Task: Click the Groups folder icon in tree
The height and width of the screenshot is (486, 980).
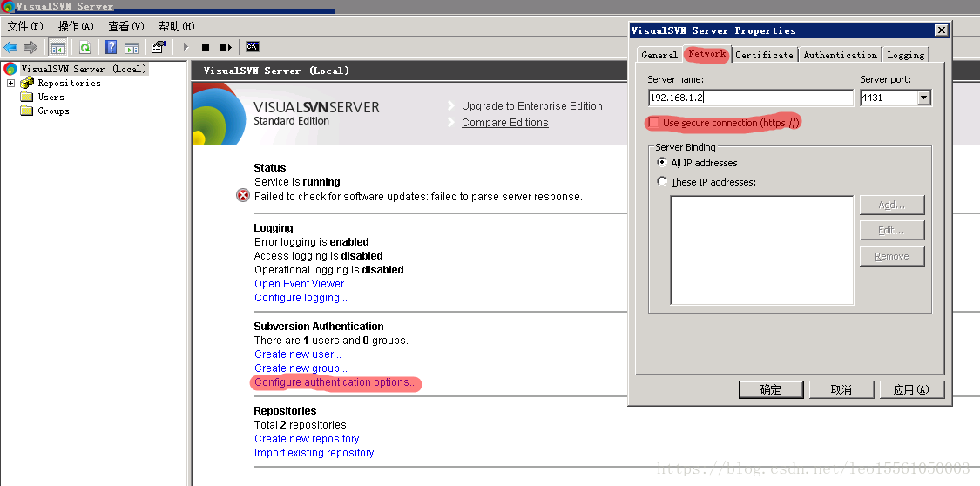Action: (x=26, y=111)
